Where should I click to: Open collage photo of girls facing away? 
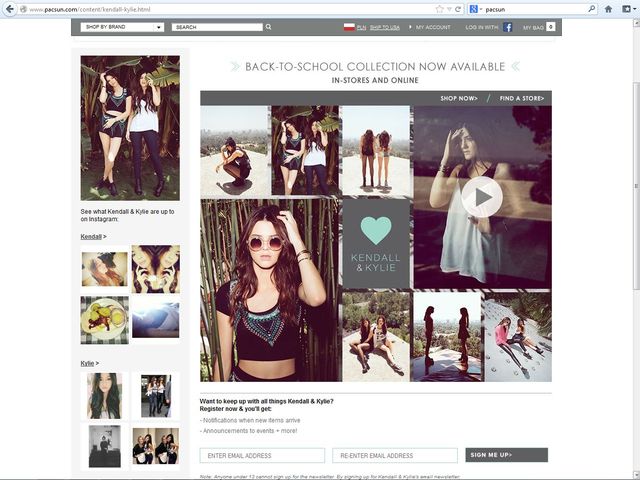point(376,151)
